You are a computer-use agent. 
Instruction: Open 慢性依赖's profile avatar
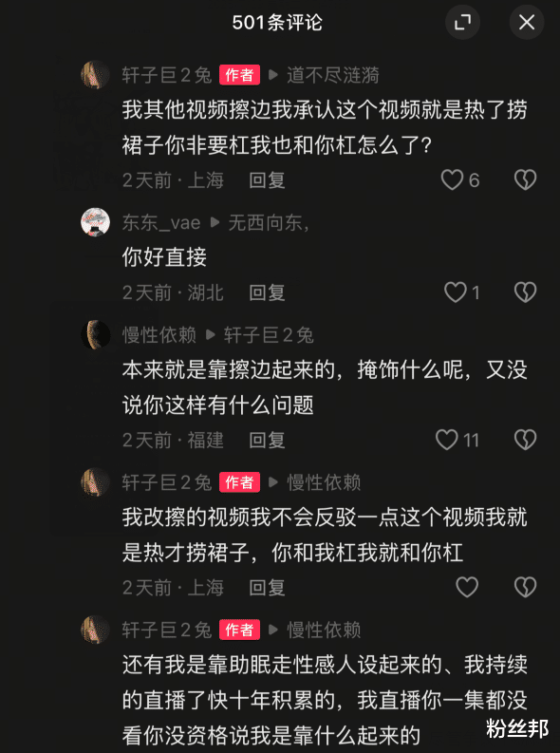96,335
